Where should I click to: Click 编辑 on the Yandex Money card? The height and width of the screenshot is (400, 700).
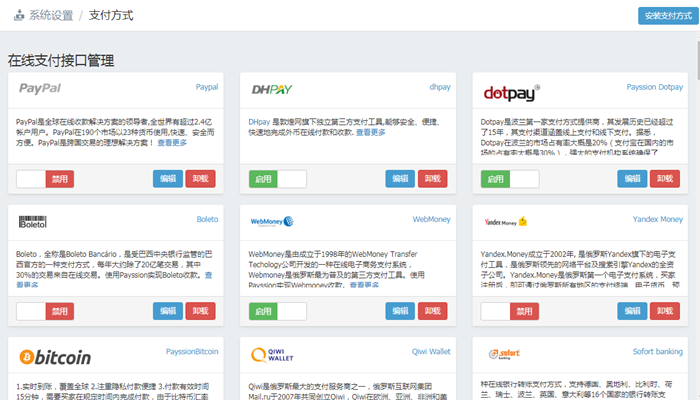coord(632,311)
